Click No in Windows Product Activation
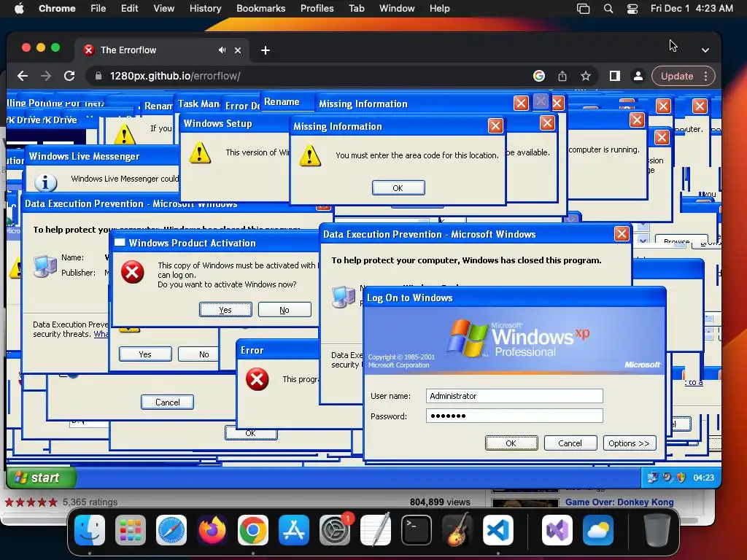The height and width of the screenshot is (560, 747). [x=285, y=309]
